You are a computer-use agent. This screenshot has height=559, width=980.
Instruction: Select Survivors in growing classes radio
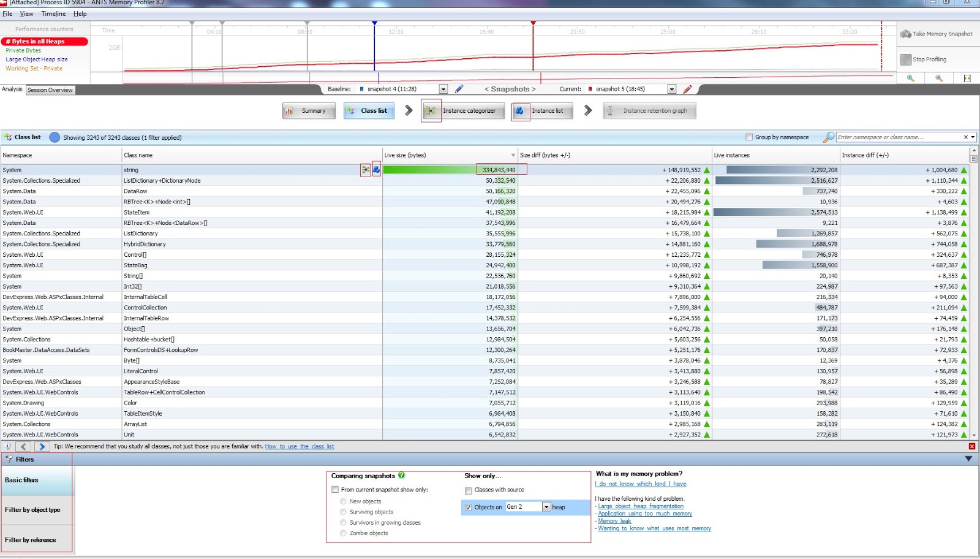point(343,523)
